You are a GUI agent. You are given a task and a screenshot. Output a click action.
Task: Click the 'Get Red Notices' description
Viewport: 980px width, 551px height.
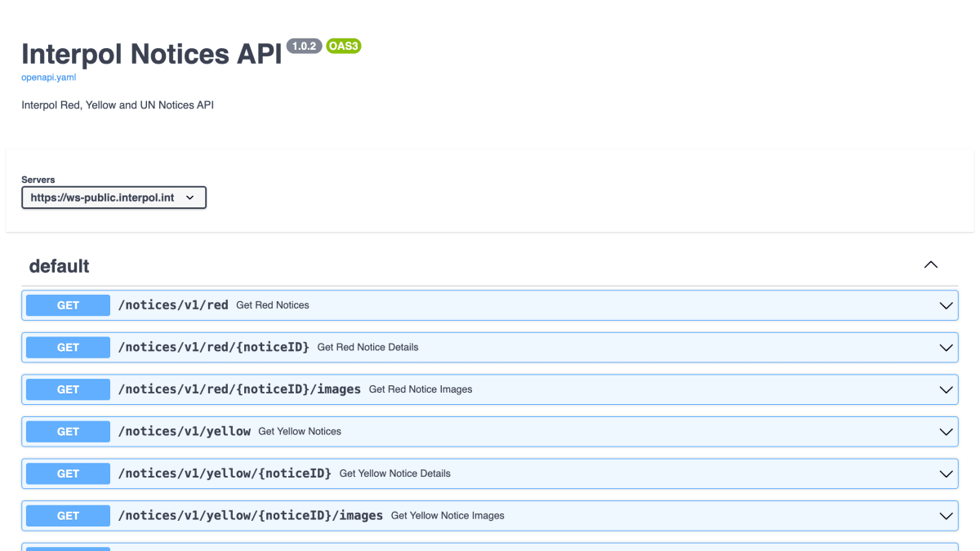click(x=273, y=305)
